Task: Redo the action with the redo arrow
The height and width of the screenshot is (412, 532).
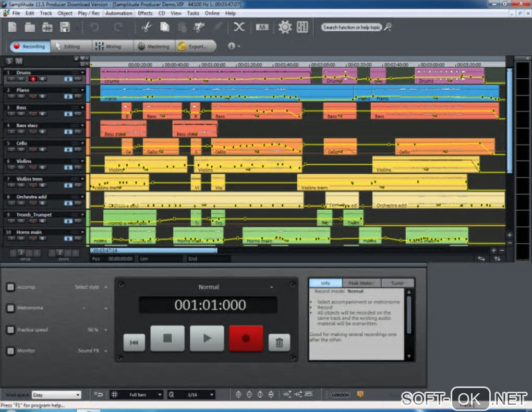Action: point(118,27)
